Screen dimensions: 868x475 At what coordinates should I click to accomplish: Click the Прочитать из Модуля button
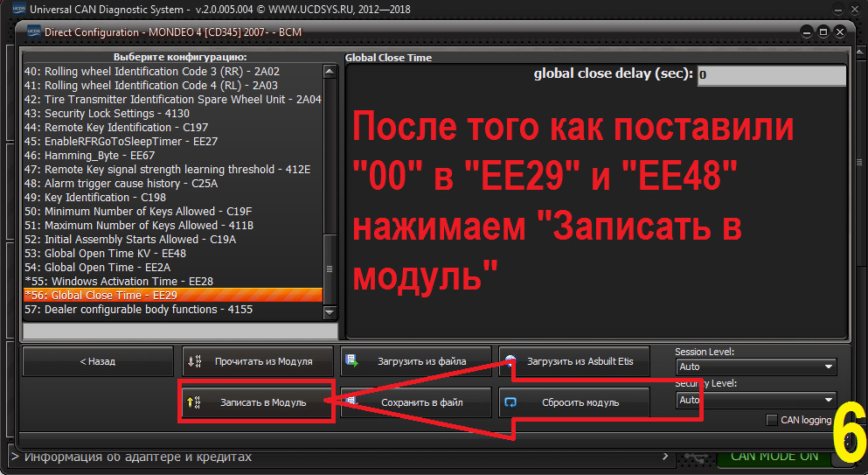point(257,361)
